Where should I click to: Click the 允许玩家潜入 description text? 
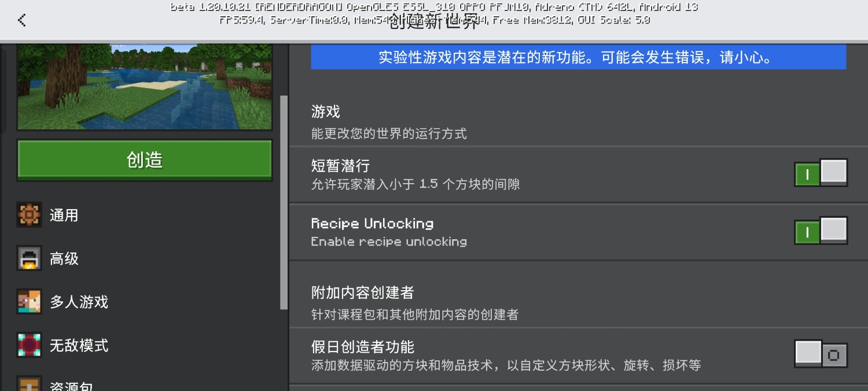(415, 184)
